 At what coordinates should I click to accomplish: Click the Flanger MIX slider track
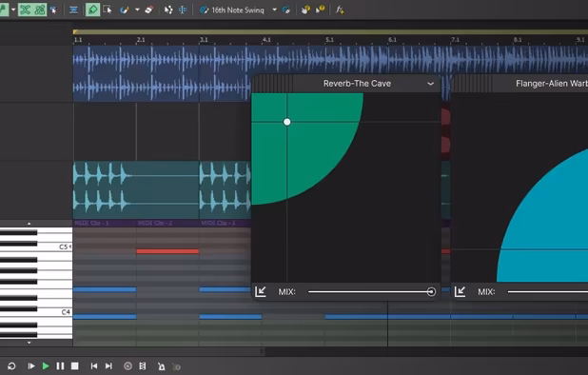point(547,292)
